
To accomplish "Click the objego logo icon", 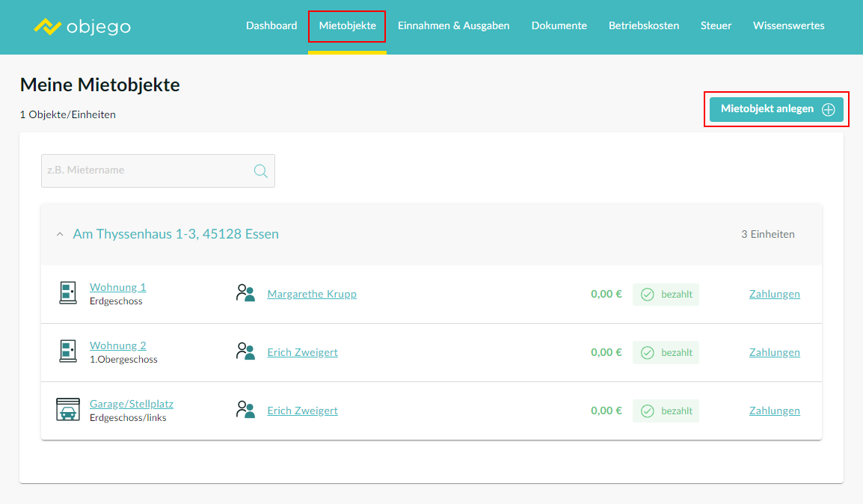I will point(47,27).
